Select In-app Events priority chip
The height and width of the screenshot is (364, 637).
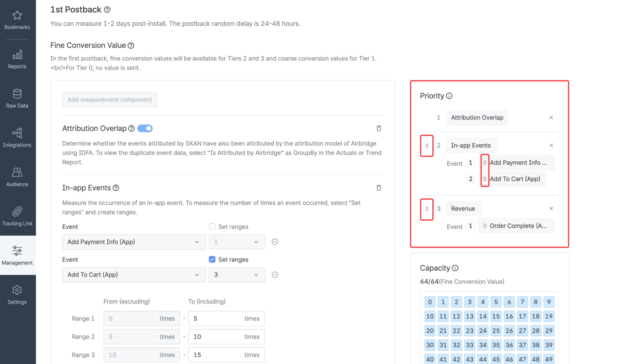(x=471, y=146)
